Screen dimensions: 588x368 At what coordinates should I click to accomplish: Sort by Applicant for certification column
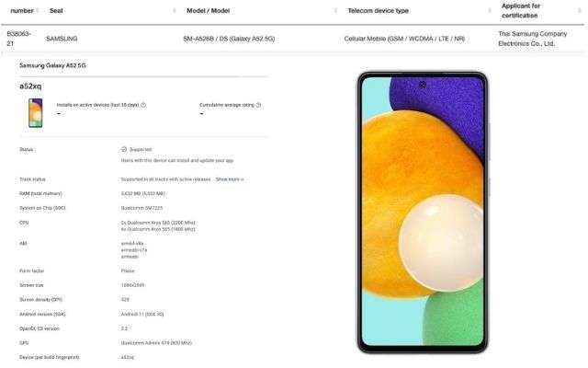[521, 11]
